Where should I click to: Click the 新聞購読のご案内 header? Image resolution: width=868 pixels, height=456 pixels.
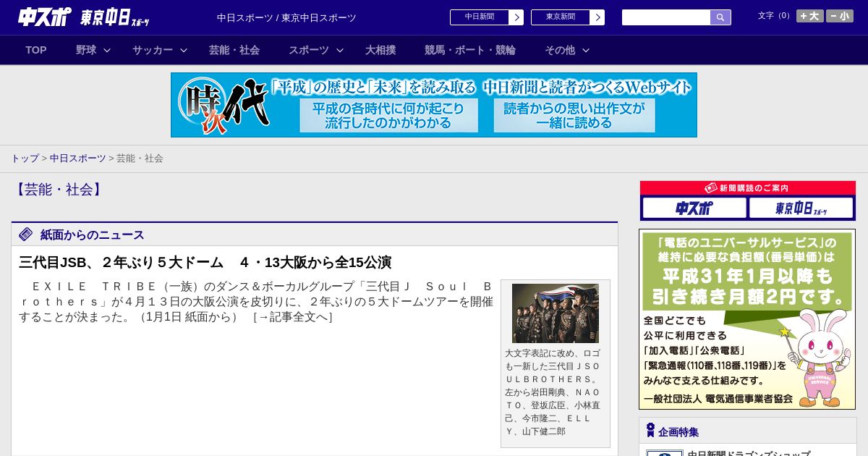pos(747,187)
